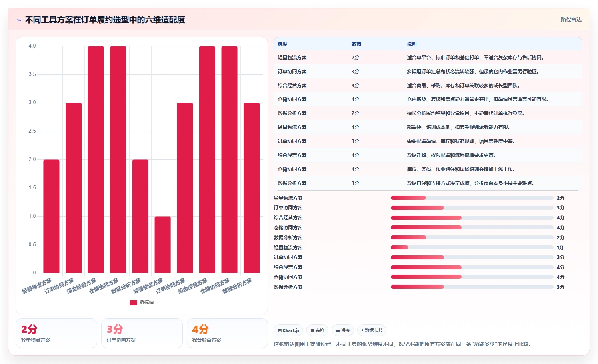This screenshot has width=598, height=364.
Task: Open the 2分 轻量物流方案 summary card
Action: pyautogui.click(x=56, y=333)
